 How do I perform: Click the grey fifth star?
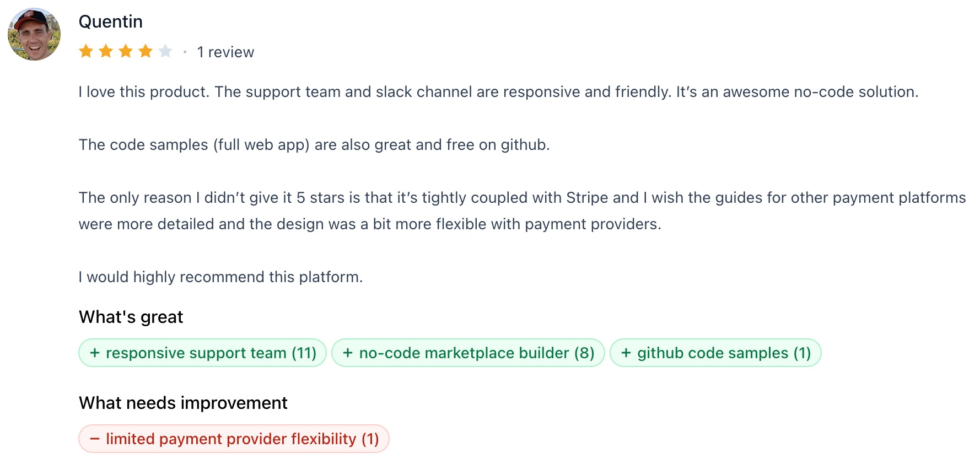click(x=165, y=52)
